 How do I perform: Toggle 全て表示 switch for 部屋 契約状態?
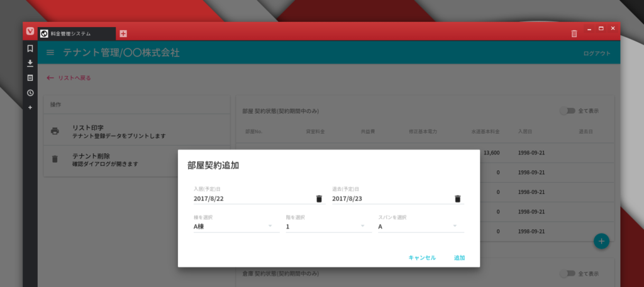click(x=567, y=111)
